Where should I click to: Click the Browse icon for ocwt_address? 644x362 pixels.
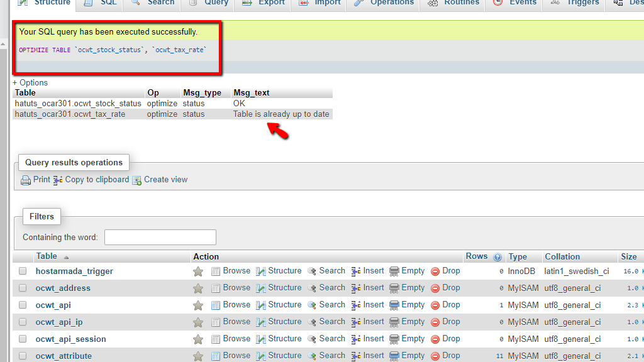coord(216,288)
